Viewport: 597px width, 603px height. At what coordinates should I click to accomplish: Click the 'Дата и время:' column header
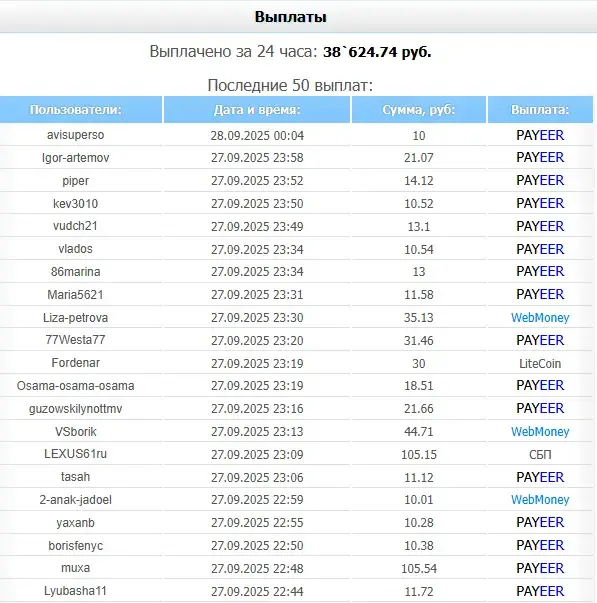coord(257,110)
